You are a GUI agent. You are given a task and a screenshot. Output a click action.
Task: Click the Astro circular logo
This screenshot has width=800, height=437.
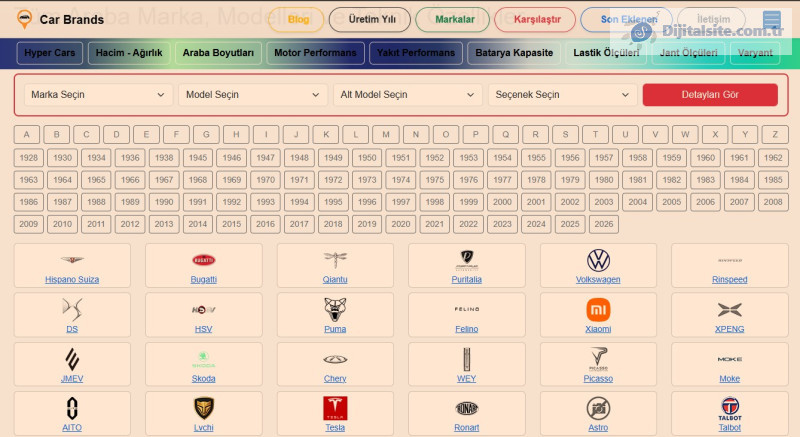point(598,408)
